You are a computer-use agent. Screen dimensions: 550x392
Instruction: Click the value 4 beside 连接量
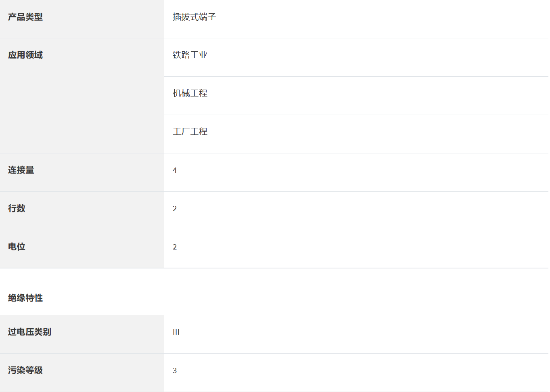(x=175, y=170)
